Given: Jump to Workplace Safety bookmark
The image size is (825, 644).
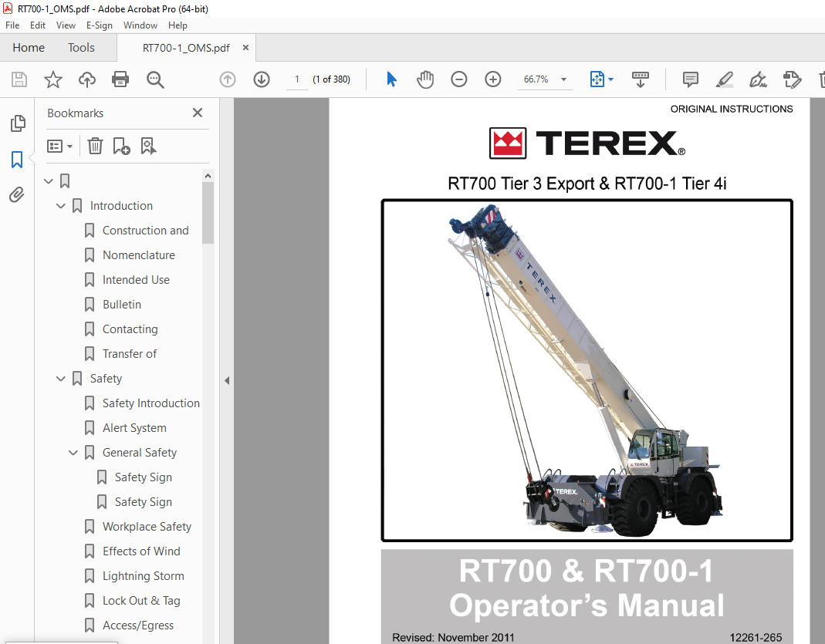Looking at the screenshot, I should 147,527.
